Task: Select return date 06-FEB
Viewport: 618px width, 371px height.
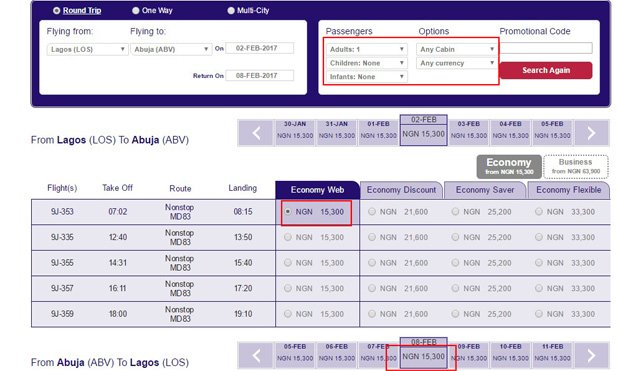Action: click(x=337, y=355)
